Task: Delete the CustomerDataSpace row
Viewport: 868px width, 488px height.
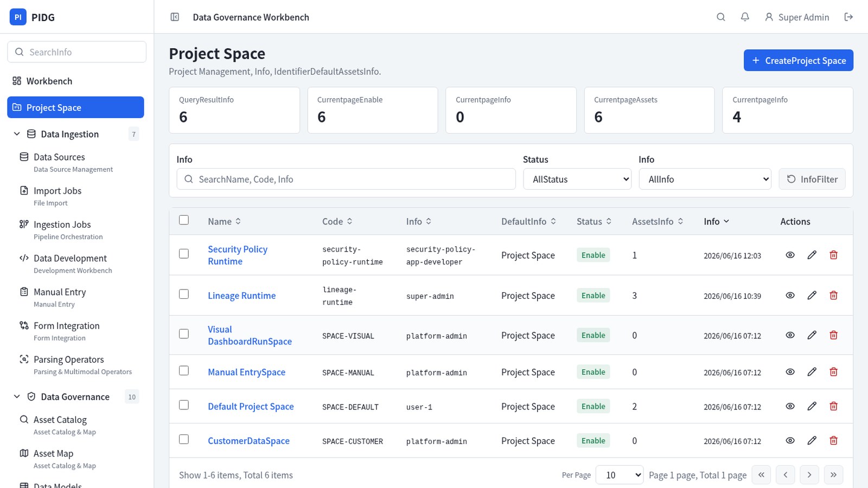Action: coord(833,441)
